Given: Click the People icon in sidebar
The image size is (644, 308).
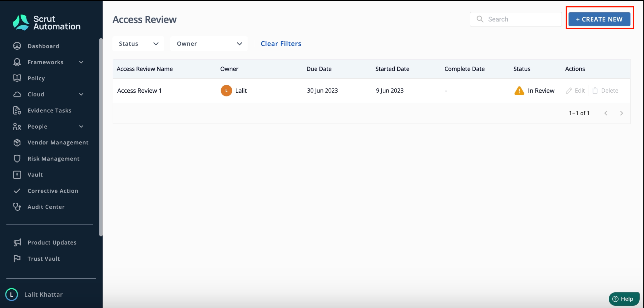Looking at the screenshot, I should point(17,126).
